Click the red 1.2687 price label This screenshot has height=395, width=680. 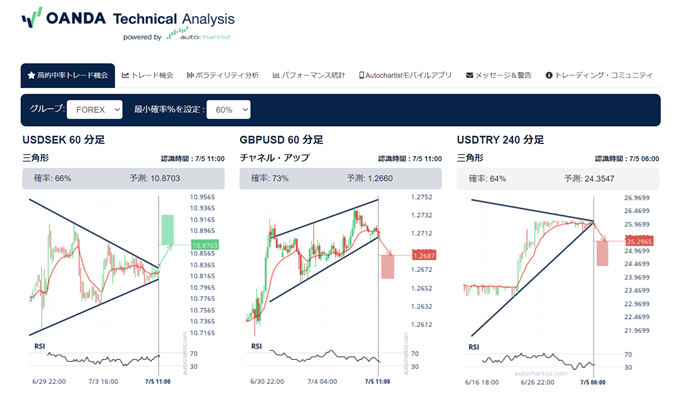[424, 256]
